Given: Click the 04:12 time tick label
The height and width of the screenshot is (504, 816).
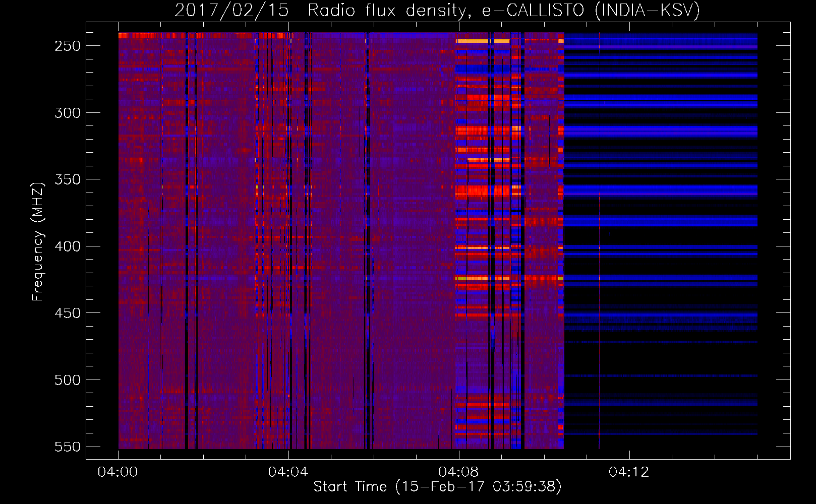Looking at the screenshot, I should click(x=629, y=472).
